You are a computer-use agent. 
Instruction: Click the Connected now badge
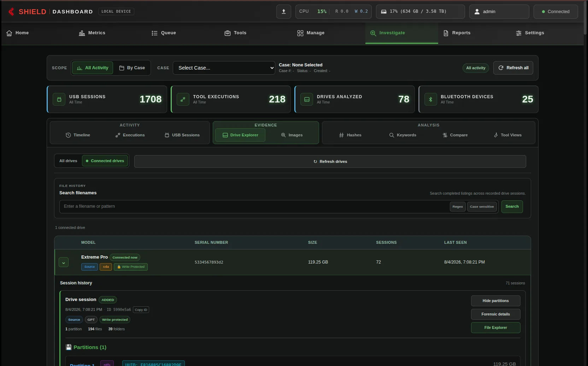click(x=125, y=258)
